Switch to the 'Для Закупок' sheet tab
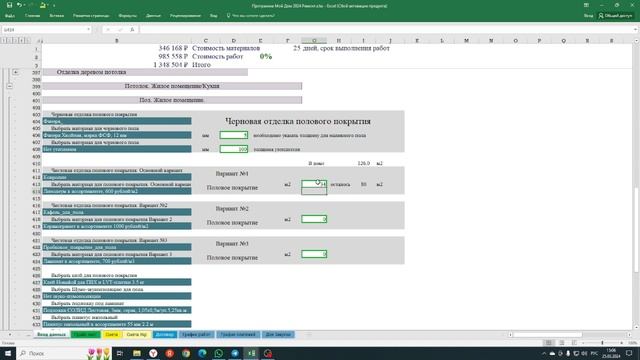The image size is (640, 360). [x=278, y=334]
